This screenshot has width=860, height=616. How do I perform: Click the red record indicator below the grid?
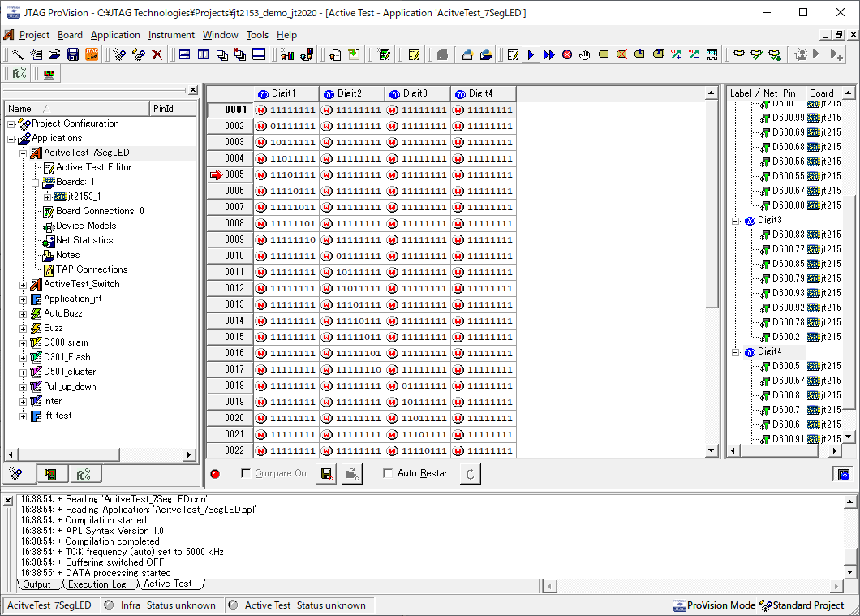click(215, 473)
